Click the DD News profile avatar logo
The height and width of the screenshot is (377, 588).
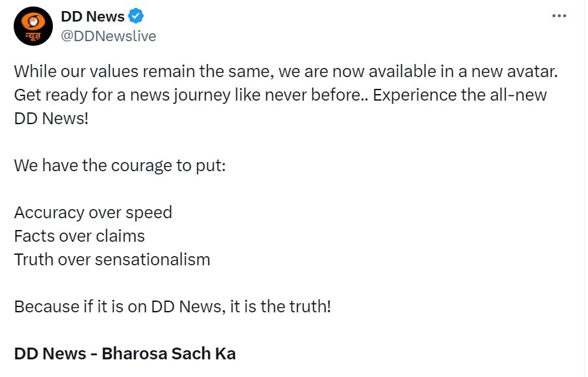(x=33, y=26)
